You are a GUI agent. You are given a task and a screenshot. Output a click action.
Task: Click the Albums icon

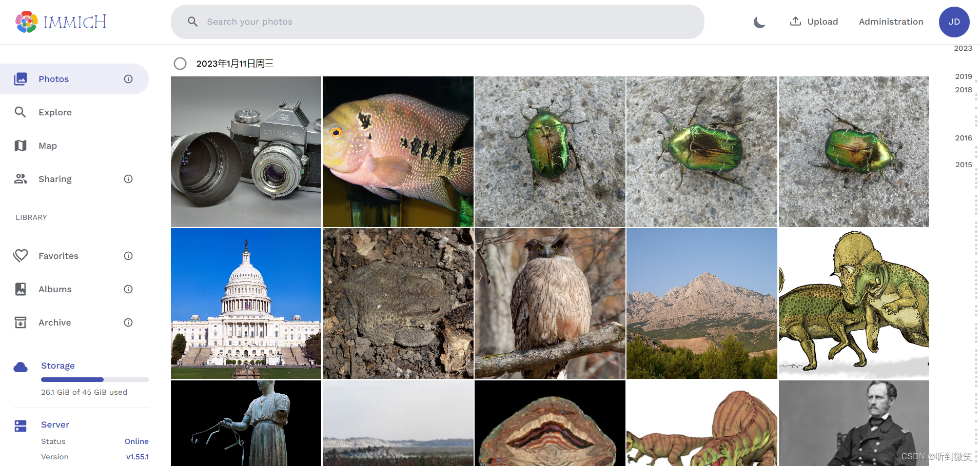[x=21, y=289]
